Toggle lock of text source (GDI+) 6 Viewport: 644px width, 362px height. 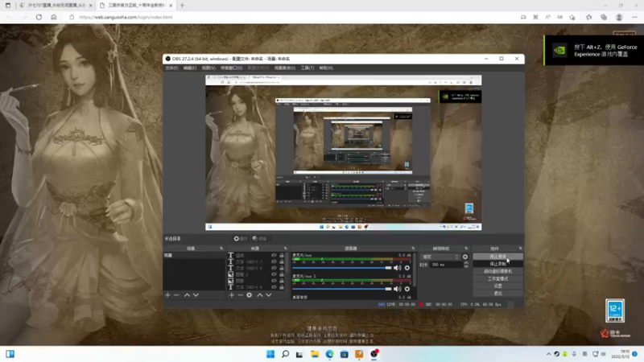coord(282,268)
